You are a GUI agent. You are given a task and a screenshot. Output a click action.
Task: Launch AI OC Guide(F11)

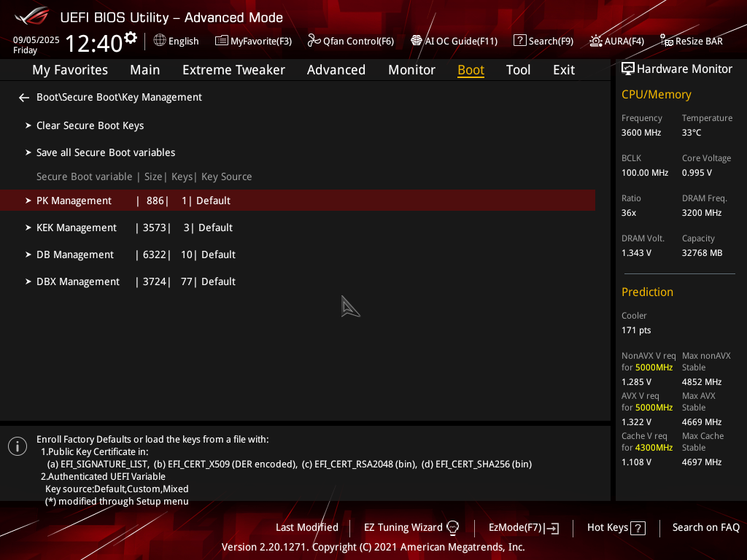click(x=461, y=41)
